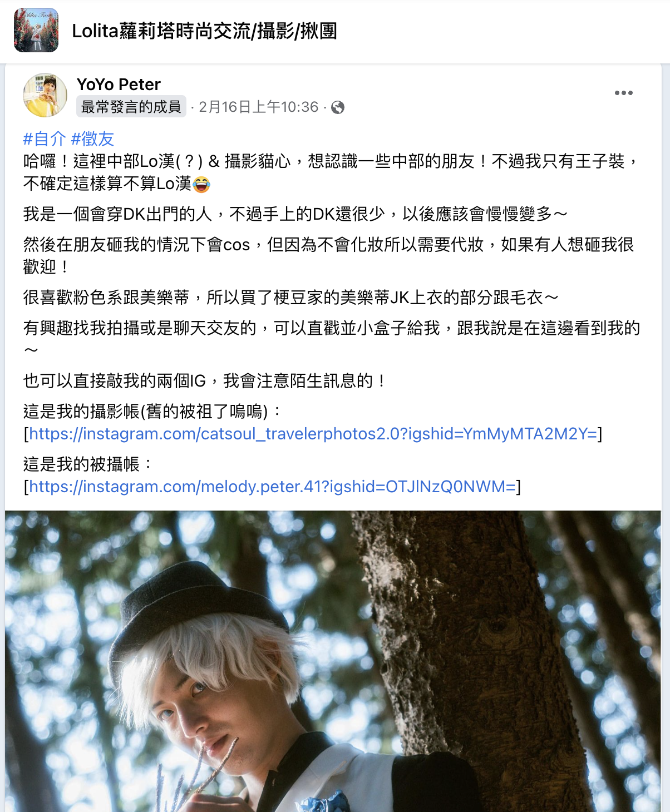Open the attached cosplay photo
Viewport: 670px width, 812px height.
(333, 661)
